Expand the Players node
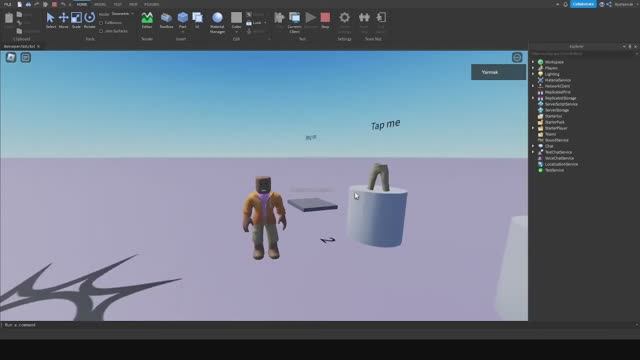The image size is (640, 360). pos(533,68)
